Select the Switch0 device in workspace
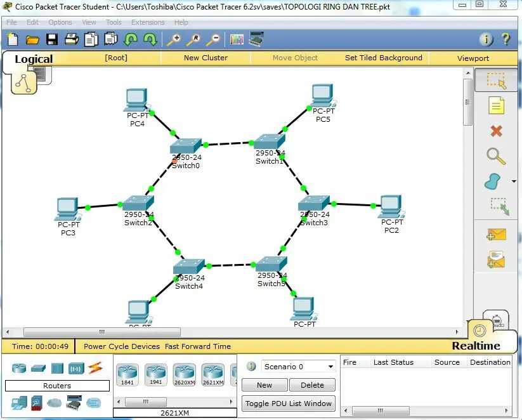This screenshot has width=522, height=420. coord(186,147)
